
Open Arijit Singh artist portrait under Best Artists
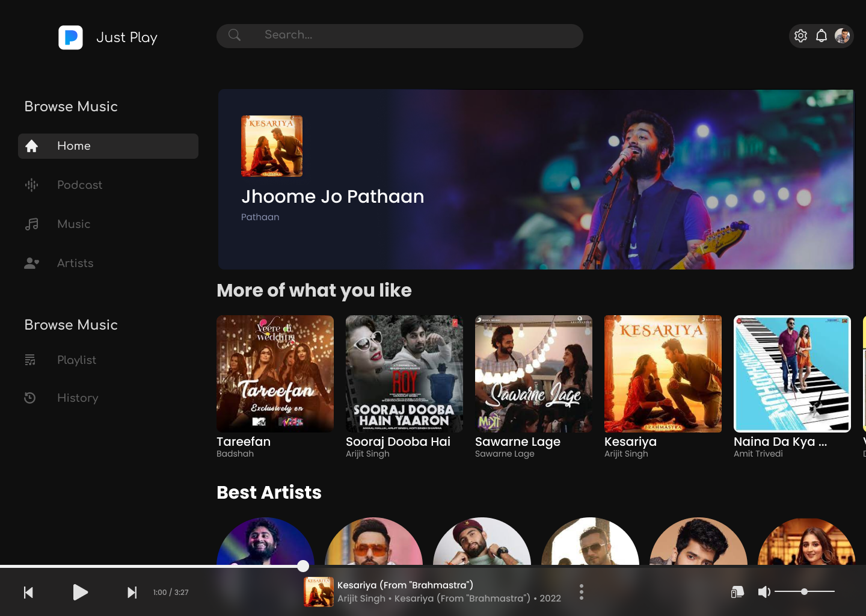pos(265,541)
